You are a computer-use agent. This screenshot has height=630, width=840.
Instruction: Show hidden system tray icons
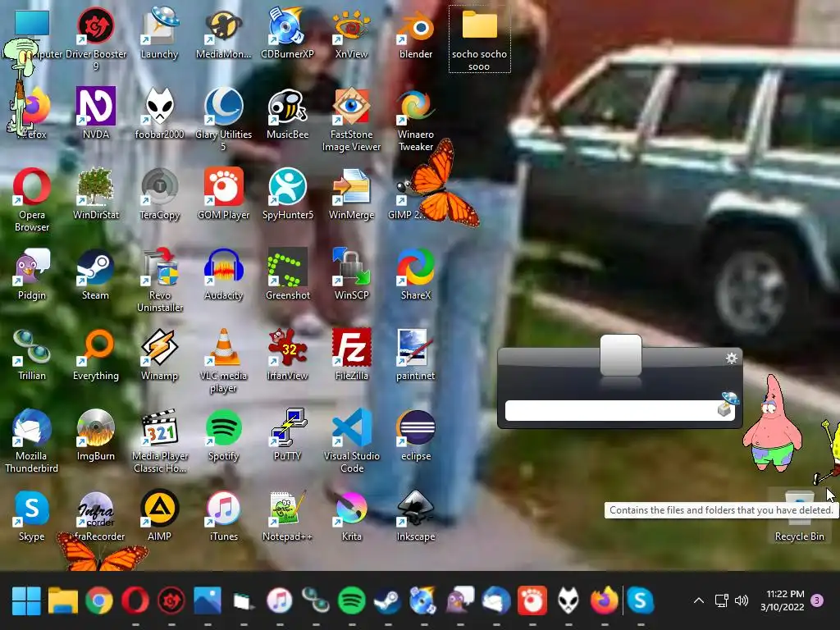coord(699,600)
